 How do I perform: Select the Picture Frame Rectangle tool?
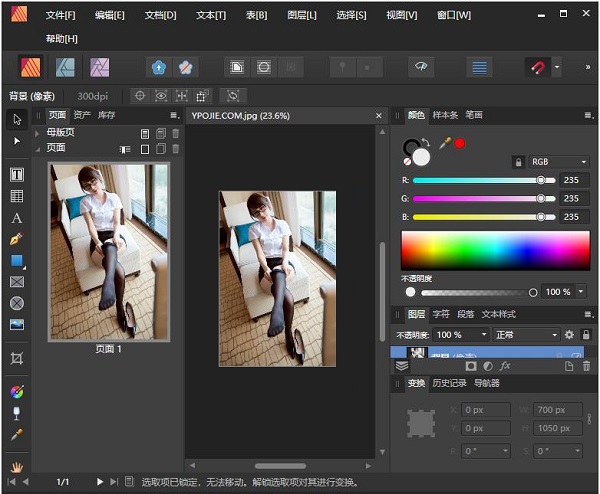[17, 282]
